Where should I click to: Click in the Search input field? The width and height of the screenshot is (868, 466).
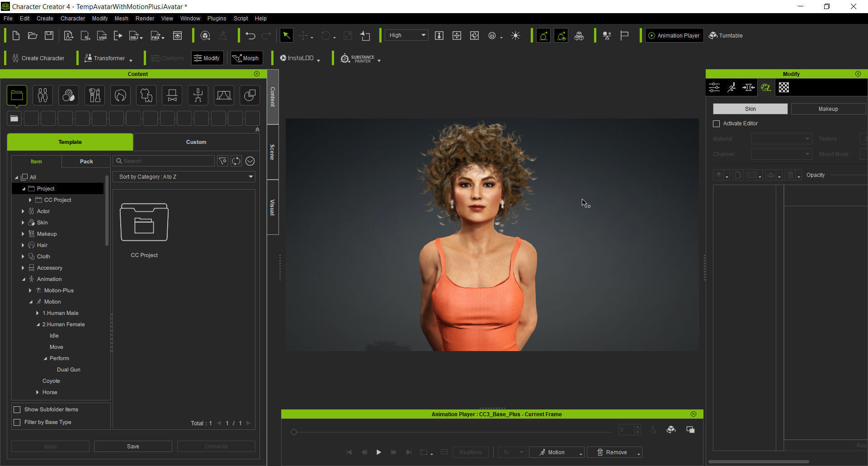pyautogui.click(x=164, y=161)
